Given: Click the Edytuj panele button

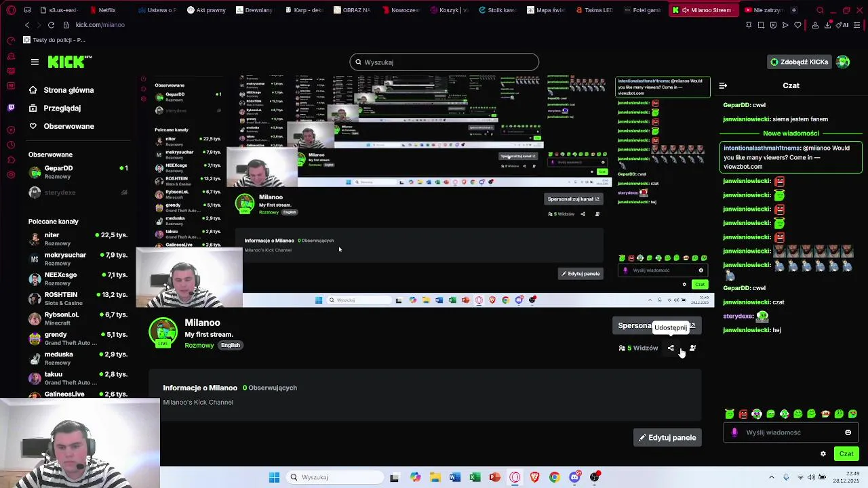Looking at the screenshot, I should [x=667, y=437].
